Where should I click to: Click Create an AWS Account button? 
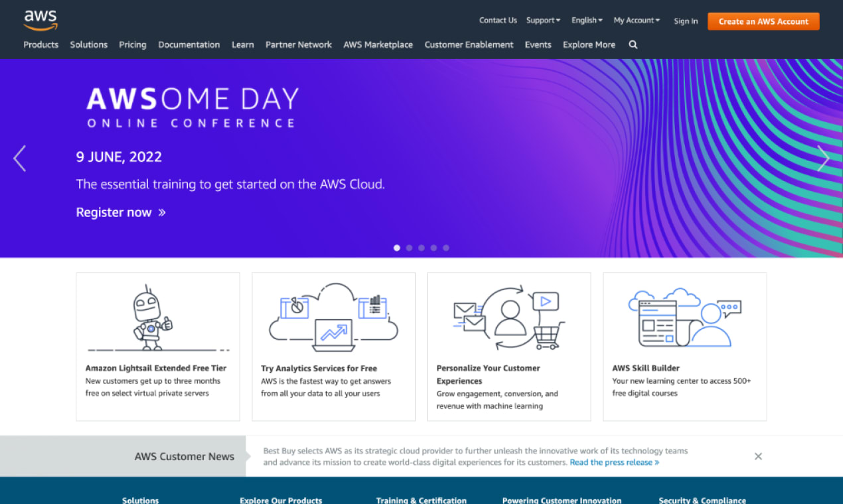tap(763, 21)
